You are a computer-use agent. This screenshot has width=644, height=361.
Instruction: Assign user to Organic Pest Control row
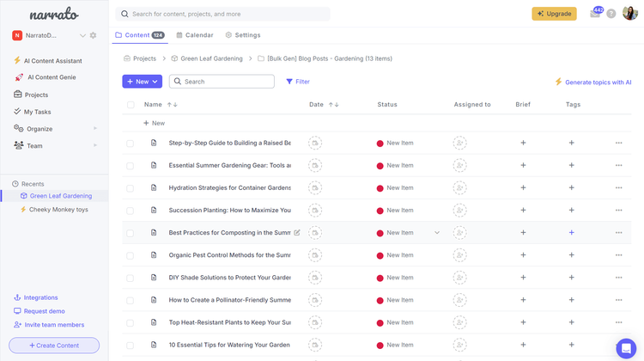[459, 255]
